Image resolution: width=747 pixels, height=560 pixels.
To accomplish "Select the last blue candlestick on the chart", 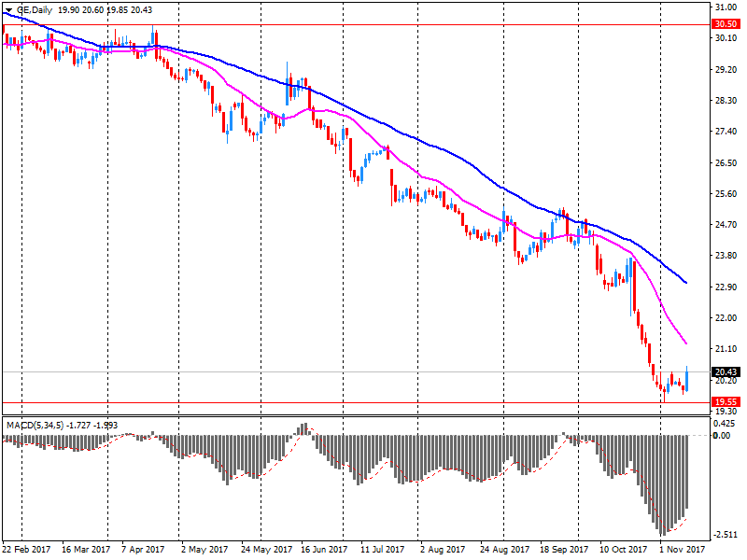I will point(687,381).
